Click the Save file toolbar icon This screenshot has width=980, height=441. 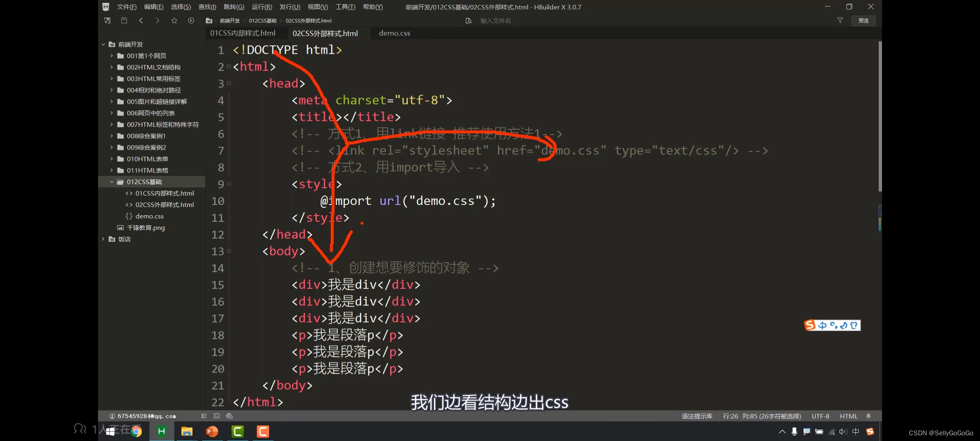[124, 20]
